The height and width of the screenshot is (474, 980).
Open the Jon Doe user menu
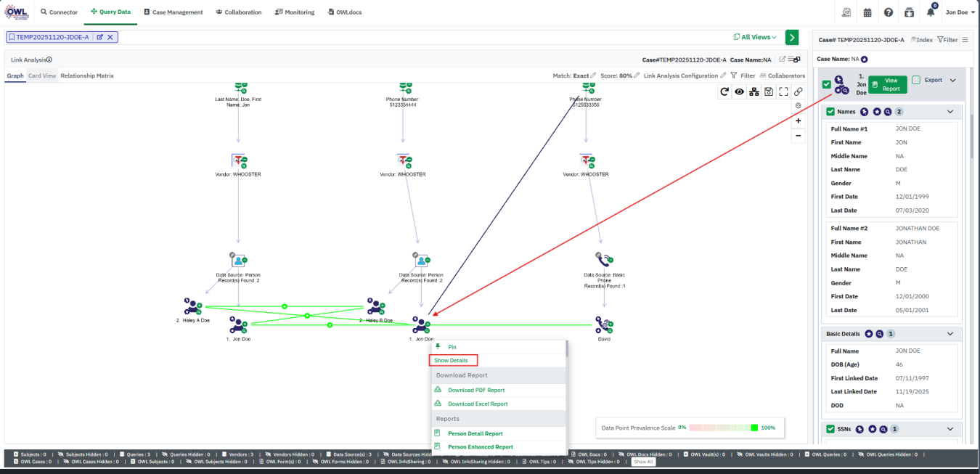pos(960,12)
